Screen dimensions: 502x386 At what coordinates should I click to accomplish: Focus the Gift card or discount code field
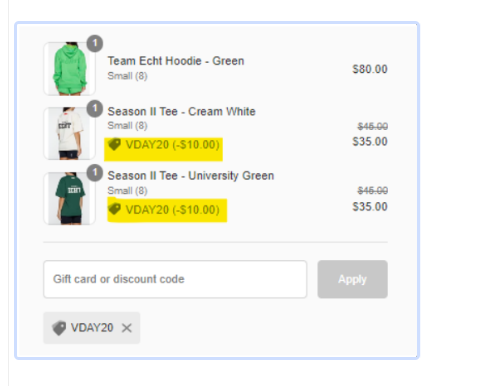(x=175, y=279)
